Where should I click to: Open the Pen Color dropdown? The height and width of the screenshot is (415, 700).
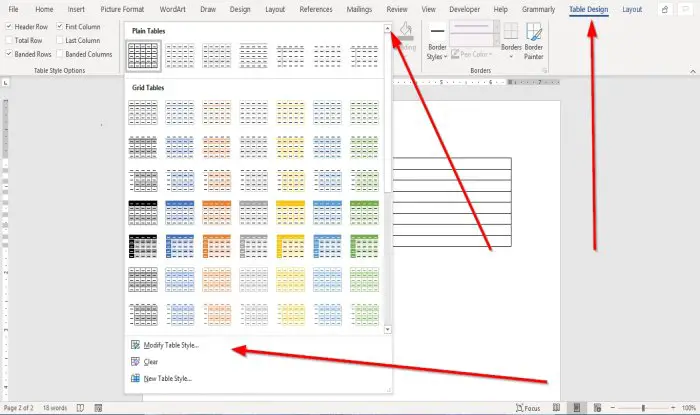[x=471, y=54]
